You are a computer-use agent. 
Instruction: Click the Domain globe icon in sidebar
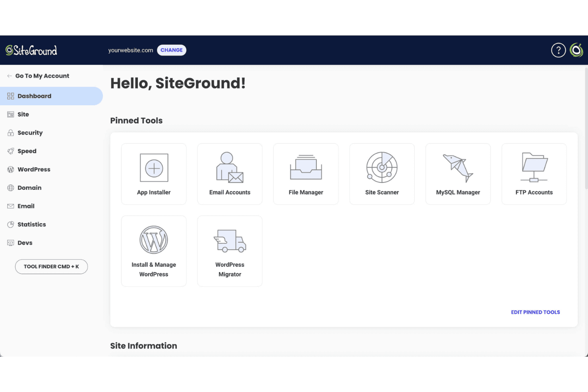pyautogui.click(x=11, y=188)
